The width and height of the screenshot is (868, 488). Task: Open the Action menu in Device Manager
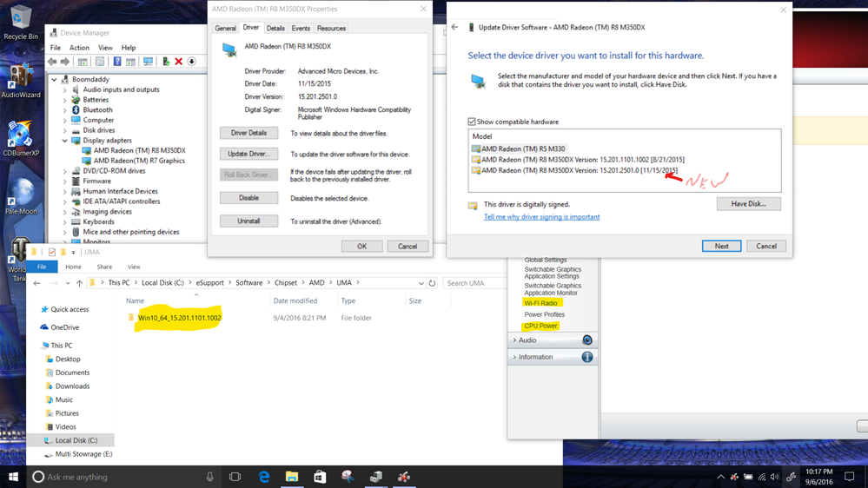[79, 48]
